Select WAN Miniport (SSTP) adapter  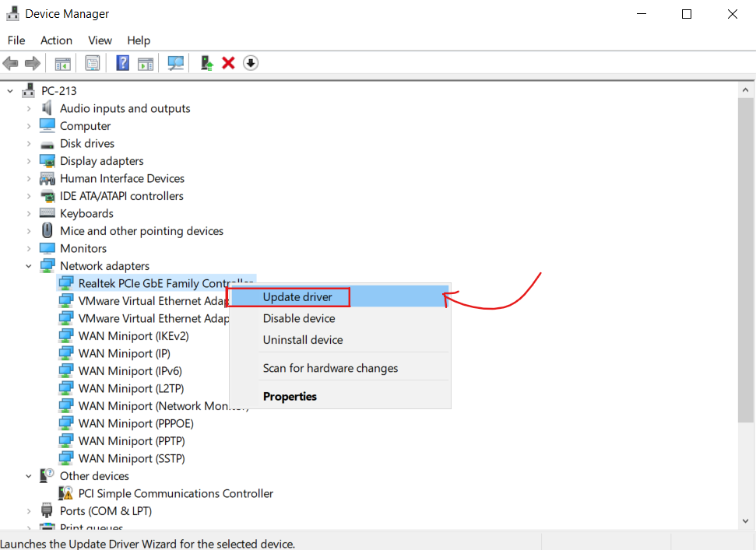coord(132,458)
